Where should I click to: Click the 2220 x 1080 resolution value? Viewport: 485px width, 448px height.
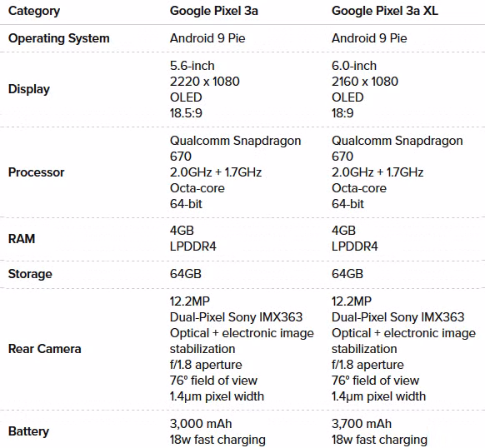[x=204, y=82]
